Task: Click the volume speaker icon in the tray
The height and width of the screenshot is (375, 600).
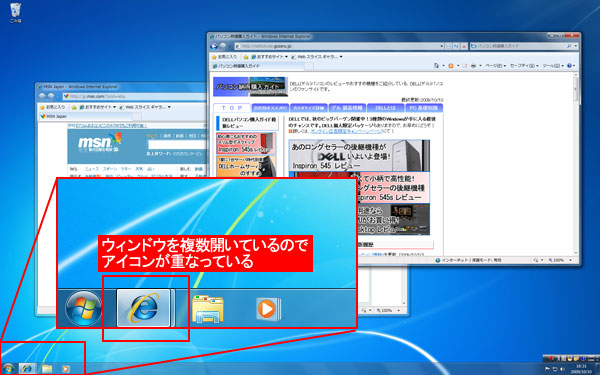Action: [x=562, y=369]
